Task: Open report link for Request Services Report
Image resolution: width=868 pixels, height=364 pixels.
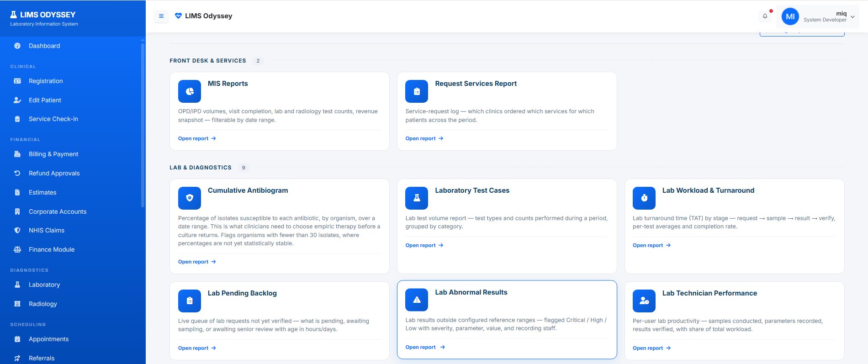Action: pyautogui.click(x=424, y=138)
